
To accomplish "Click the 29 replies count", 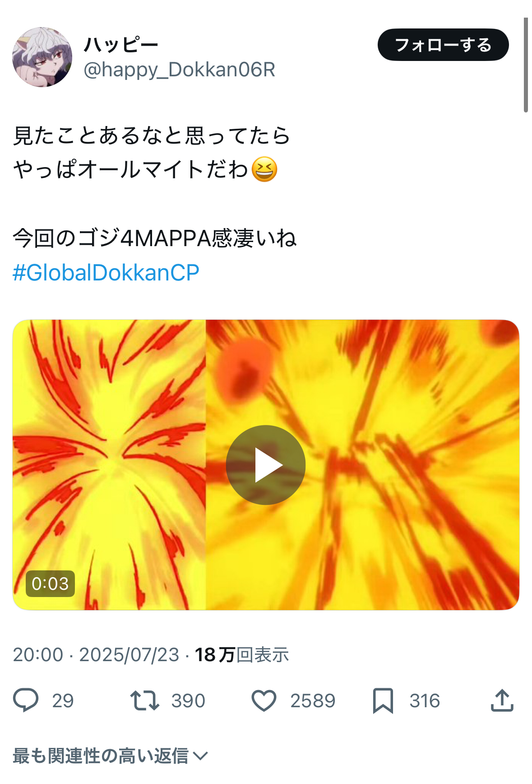I will [x=63, y=701].
